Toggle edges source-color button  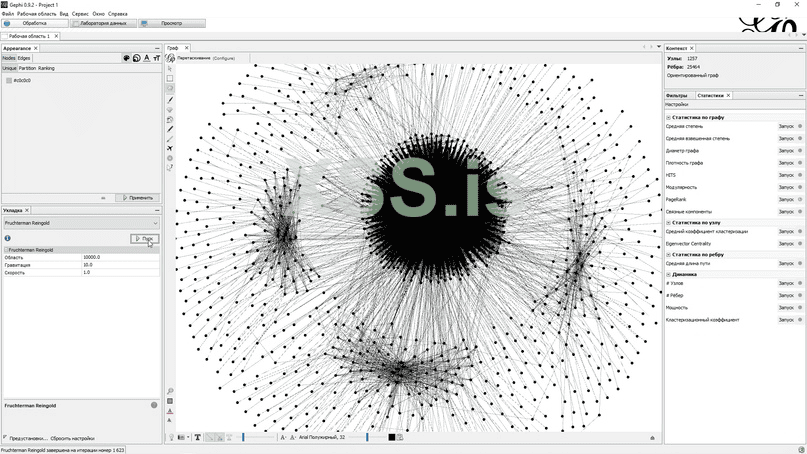[x=219, y=438]
